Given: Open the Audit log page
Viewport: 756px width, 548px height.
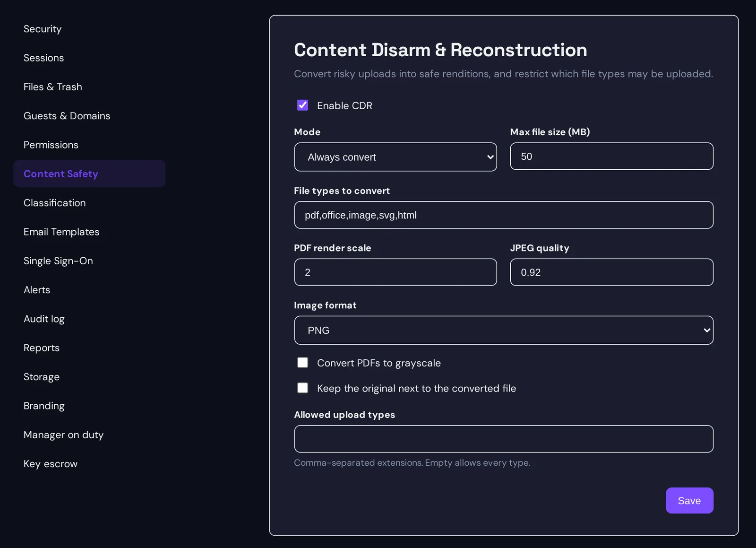Looking at the screenshot, I should 89,319.
